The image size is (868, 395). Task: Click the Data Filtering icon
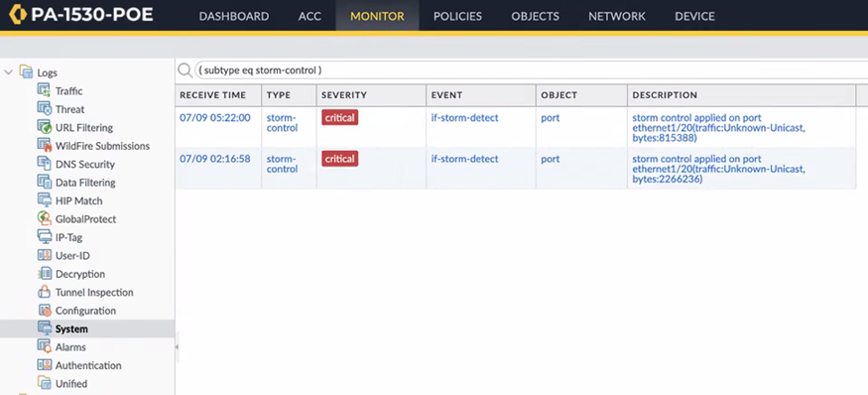(x=45, y=182)
